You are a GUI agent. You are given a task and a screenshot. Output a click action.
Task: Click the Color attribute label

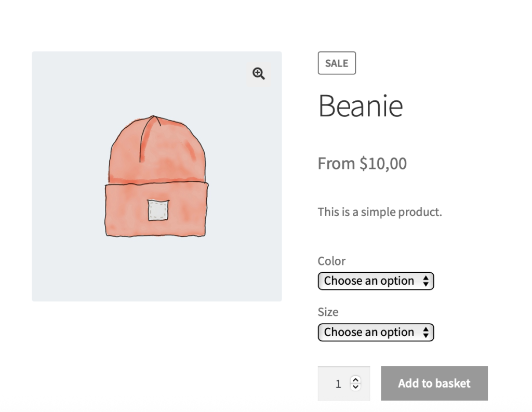pyautogui.click(x=331, y=261)
